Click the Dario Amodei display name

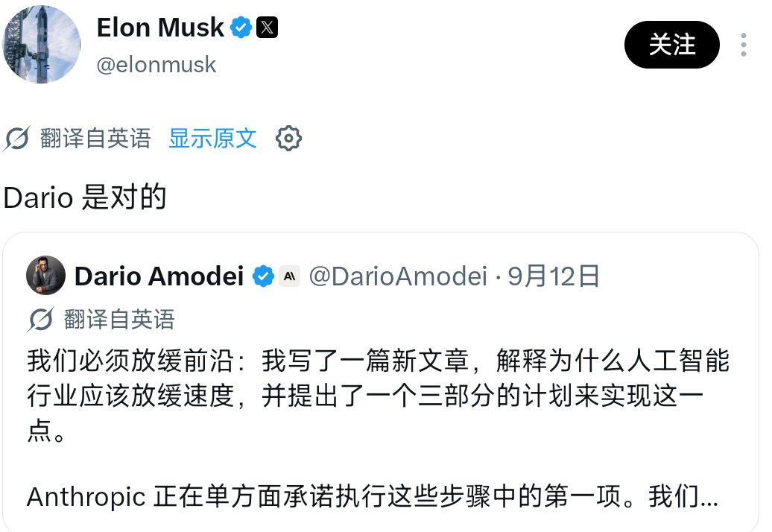point(159,276)
